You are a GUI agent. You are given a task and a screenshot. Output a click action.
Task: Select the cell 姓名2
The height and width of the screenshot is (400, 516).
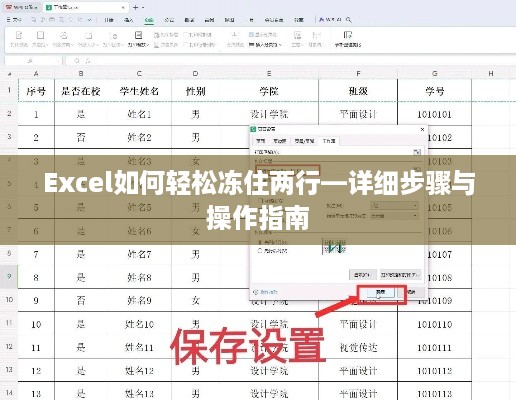coord(139,137)
